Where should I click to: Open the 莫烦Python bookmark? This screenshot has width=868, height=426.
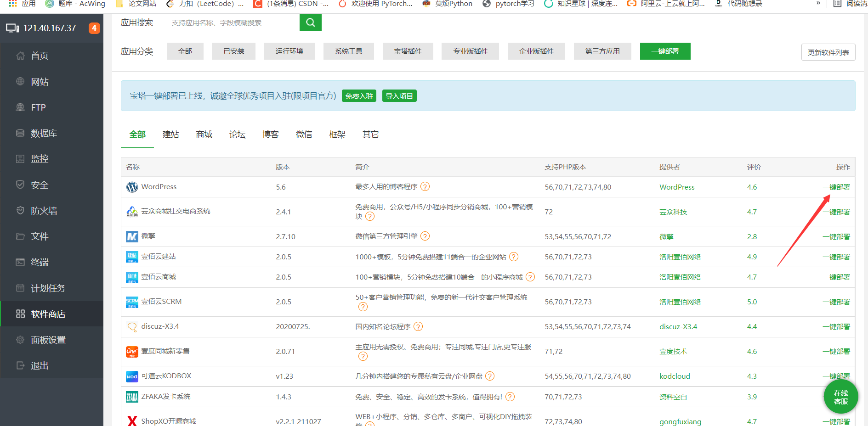[448, 4]
